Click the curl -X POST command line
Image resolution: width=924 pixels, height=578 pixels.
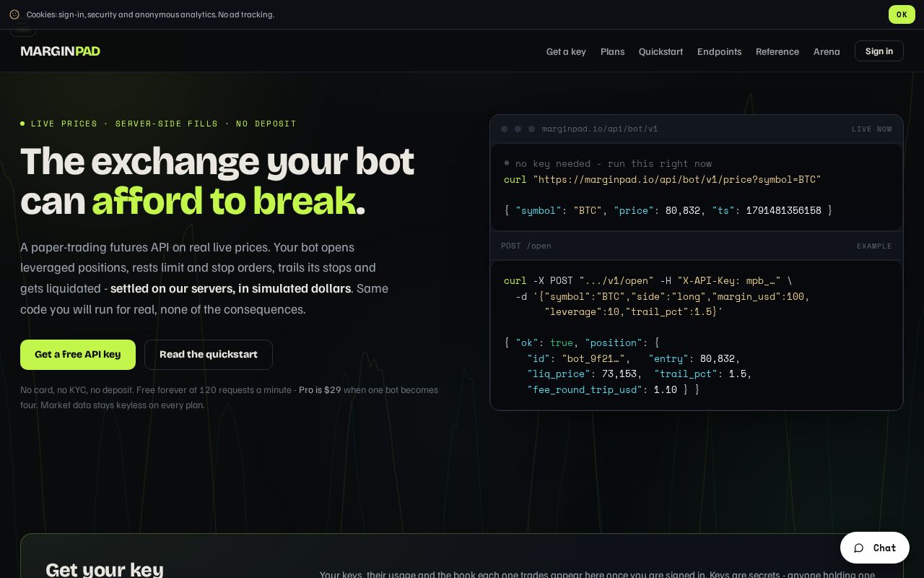tap(648, 280)
